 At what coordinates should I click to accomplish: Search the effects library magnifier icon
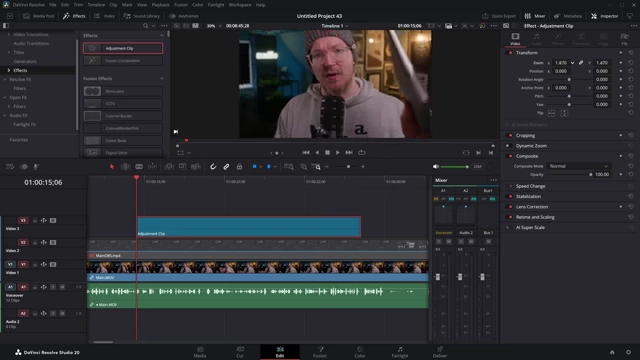point(145,26)
